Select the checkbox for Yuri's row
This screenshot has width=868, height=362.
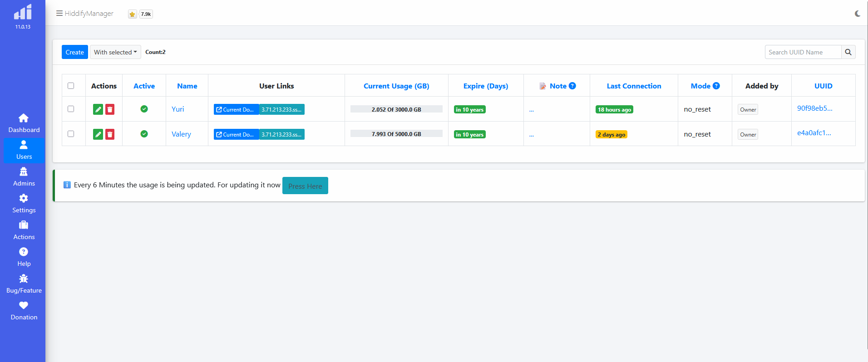[71, 109]
